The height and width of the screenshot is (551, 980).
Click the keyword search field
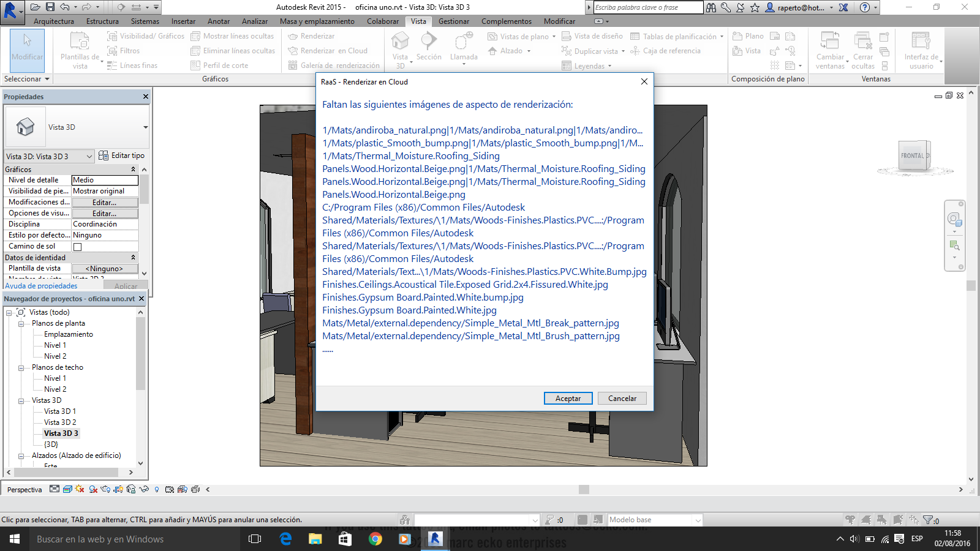(x=643, y=7)
